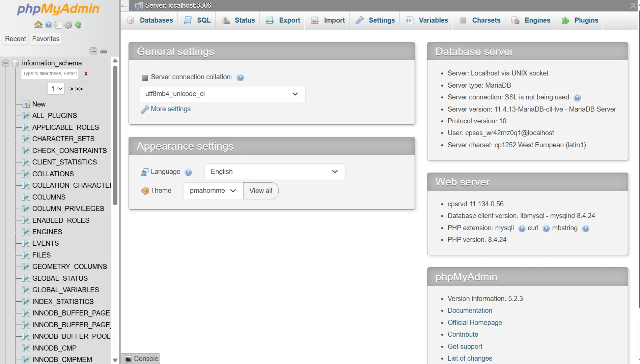Screen dimensions: 640x364
Task: Open the Plugins tab
Action: click(580, 20)
